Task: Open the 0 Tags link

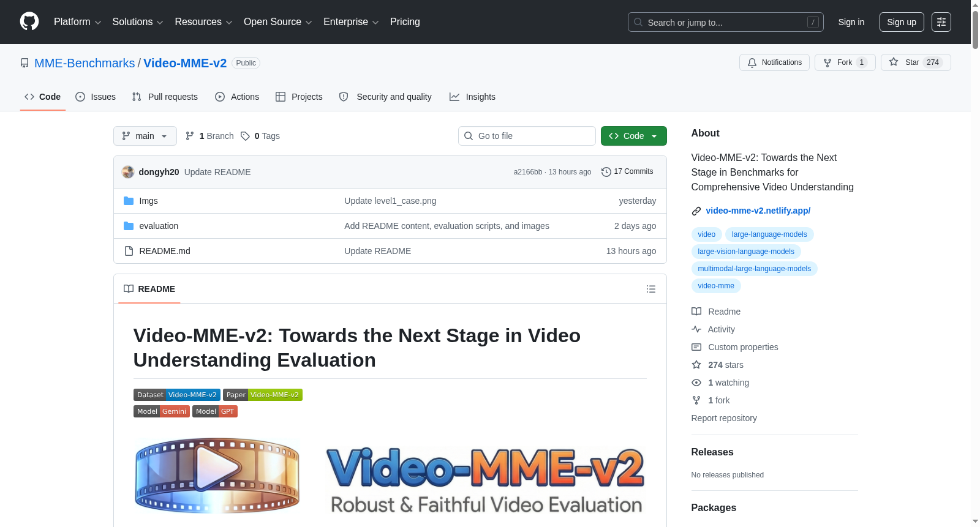Action: pyautogui.click(x=260, y=136)
